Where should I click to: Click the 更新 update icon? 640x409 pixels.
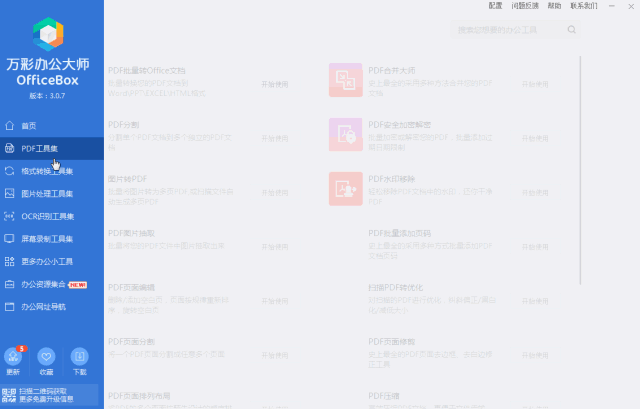click(13, 357)
